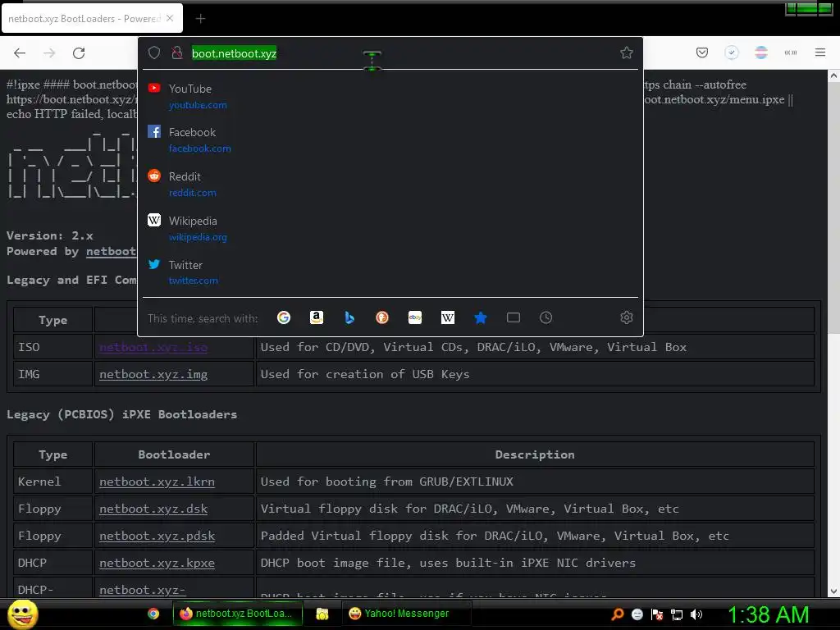The height and width of the screenshot is (630, 840).
Task: Select the Reddit suggestion
Action: 390,184
